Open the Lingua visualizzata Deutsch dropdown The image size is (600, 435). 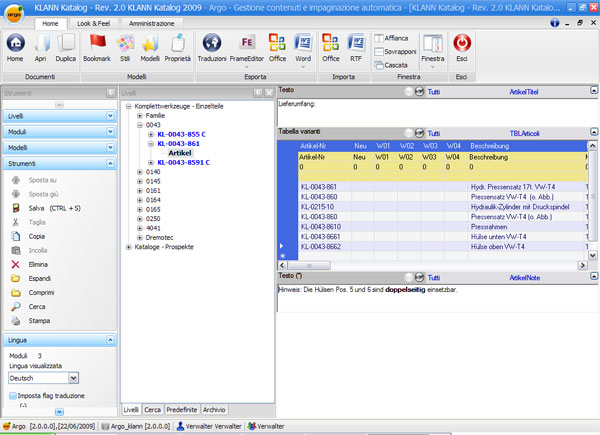pos(73,378)
